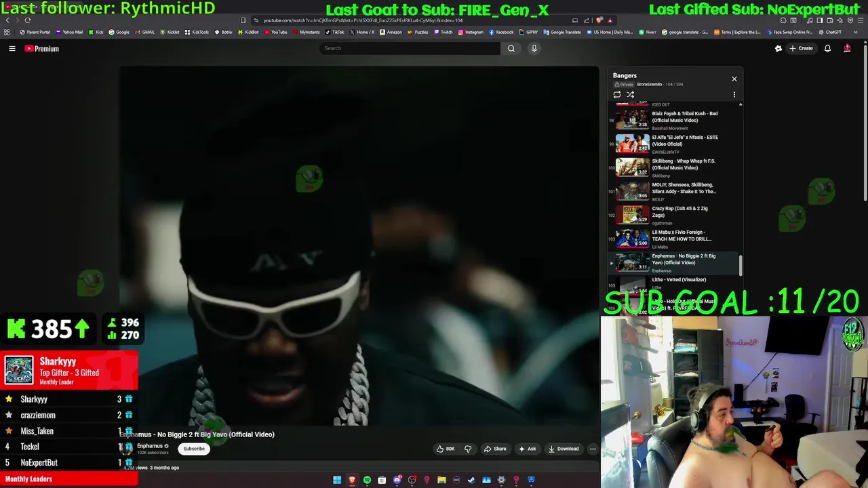
Task: Open the ChatGPT bookmark
Action: coord(830,32)
